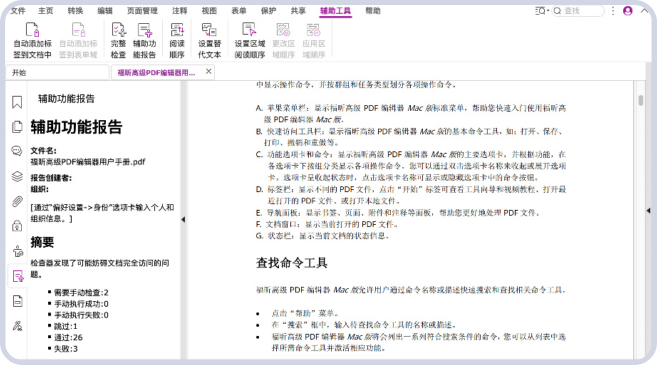Open the comments panel icon
Screen dimensions: 657x365
click(x=17, y=151)
